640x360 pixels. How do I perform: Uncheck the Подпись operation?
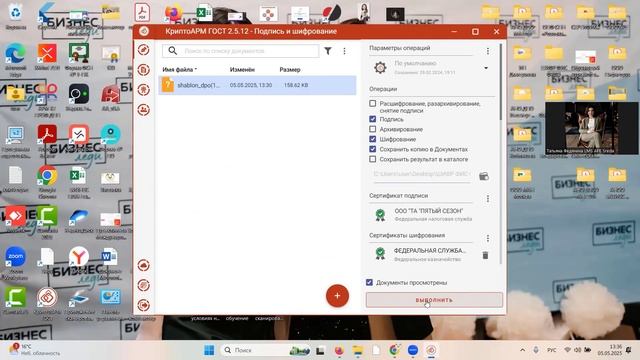coord(372,119)
